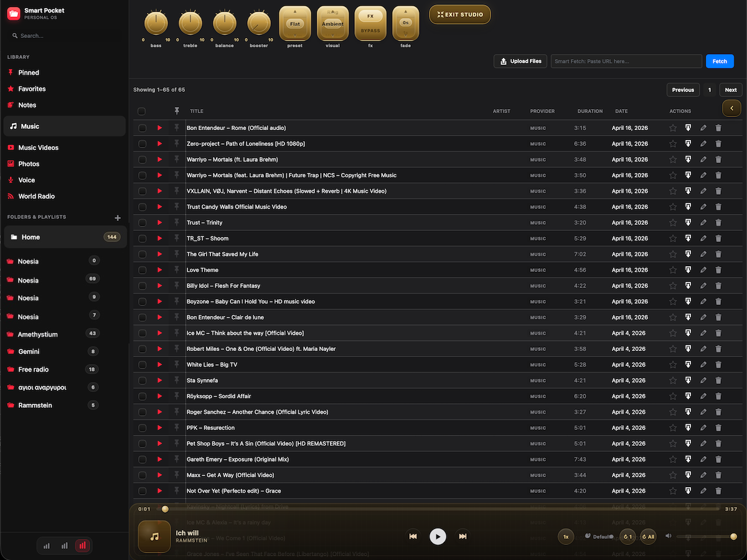Screen dimensions: 747x560
Task: Add a new folder or playlist
Action: (x=118, y=218)
